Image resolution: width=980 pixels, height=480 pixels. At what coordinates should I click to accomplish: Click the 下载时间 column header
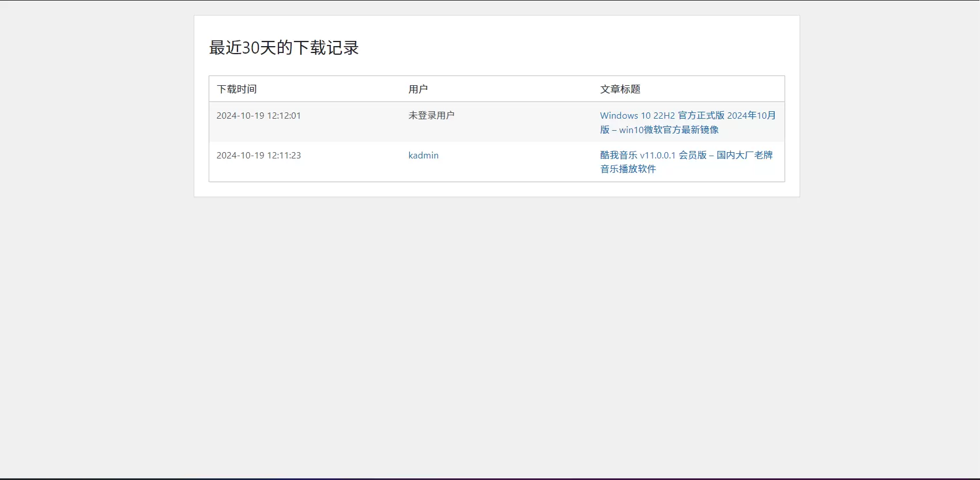[x=236, y=89]
